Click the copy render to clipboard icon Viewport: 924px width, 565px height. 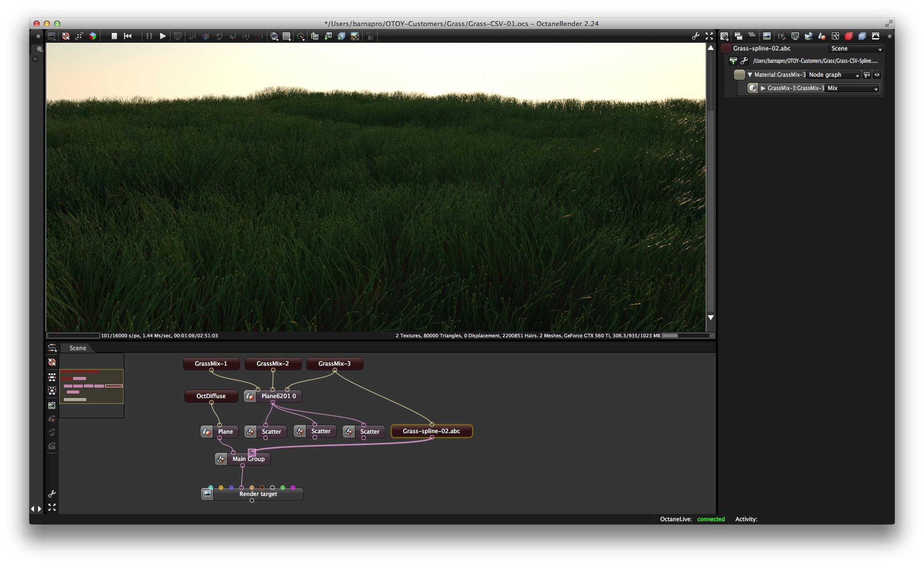coord(315,37)
